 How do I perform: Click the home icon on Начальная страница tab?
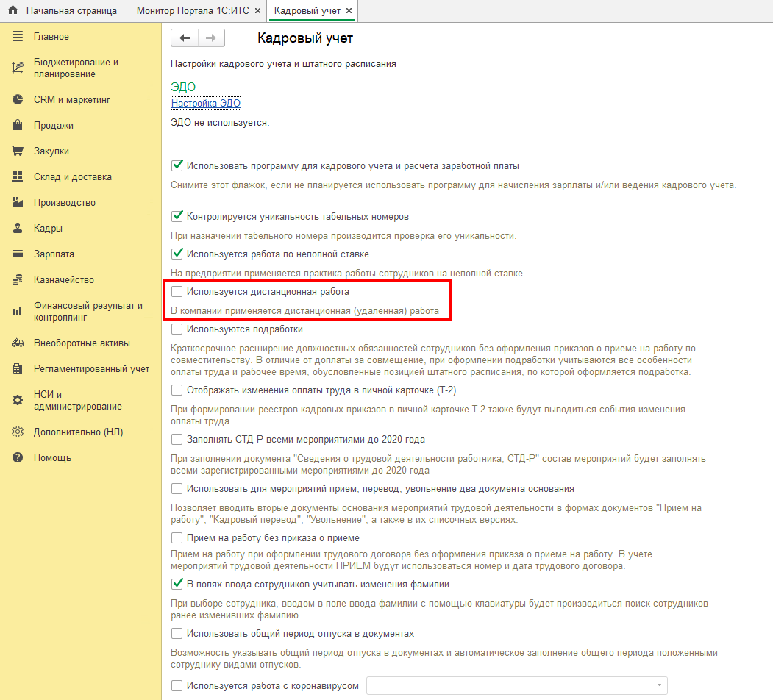(13, 10)
